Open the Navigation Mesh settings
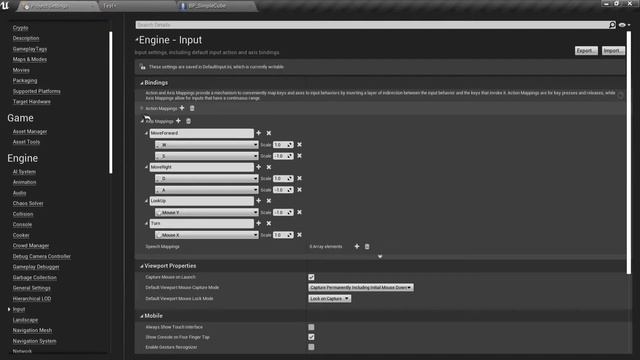Viewport: 640px width, 360px height. click(x=32, y=330)
